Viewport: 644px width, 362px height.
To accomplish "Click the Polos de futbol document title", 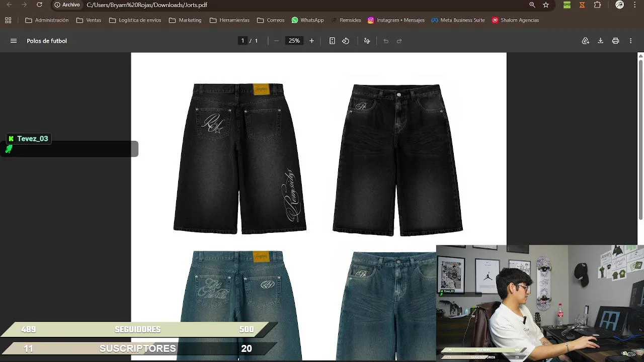I will click(47, 41).
